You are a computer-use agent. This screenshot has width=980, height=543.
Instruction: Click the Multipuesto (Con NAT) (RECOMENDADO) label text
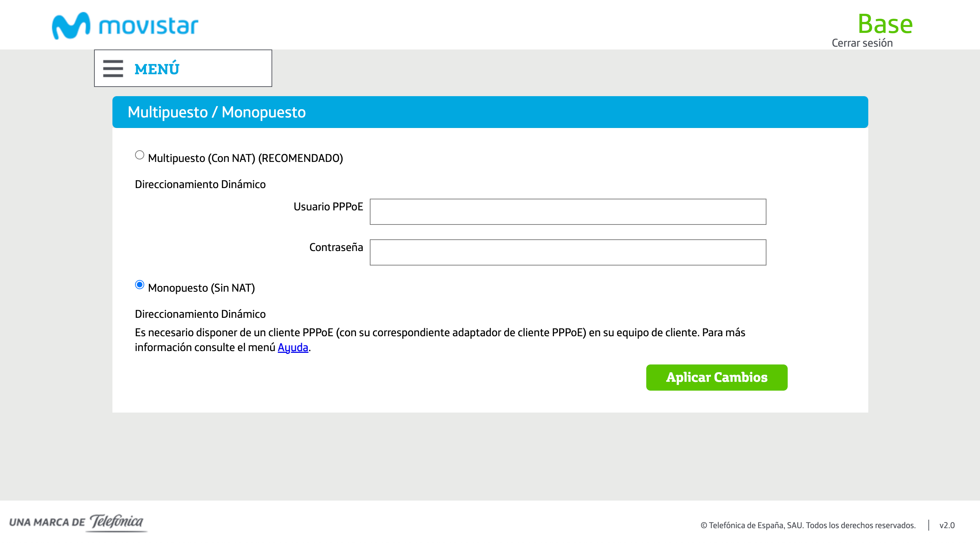coord(245,158)
